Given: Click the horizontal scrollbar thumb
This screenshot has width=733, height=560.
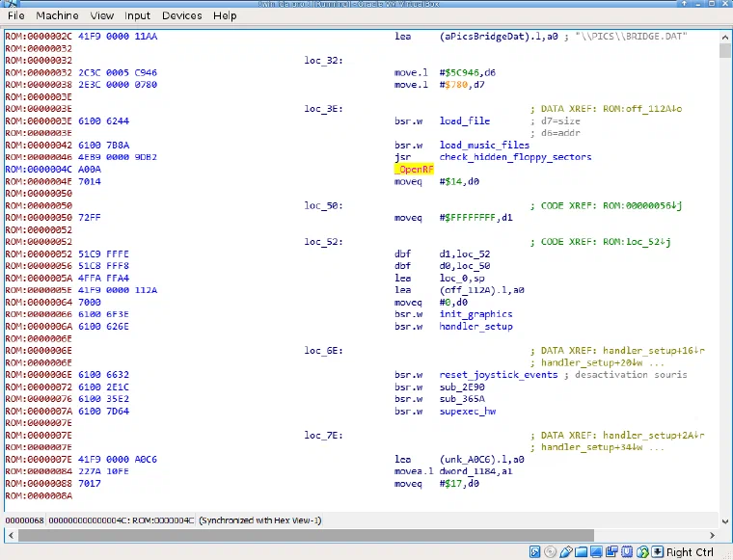Looking at the screenshot, I should tap(306, 535).
